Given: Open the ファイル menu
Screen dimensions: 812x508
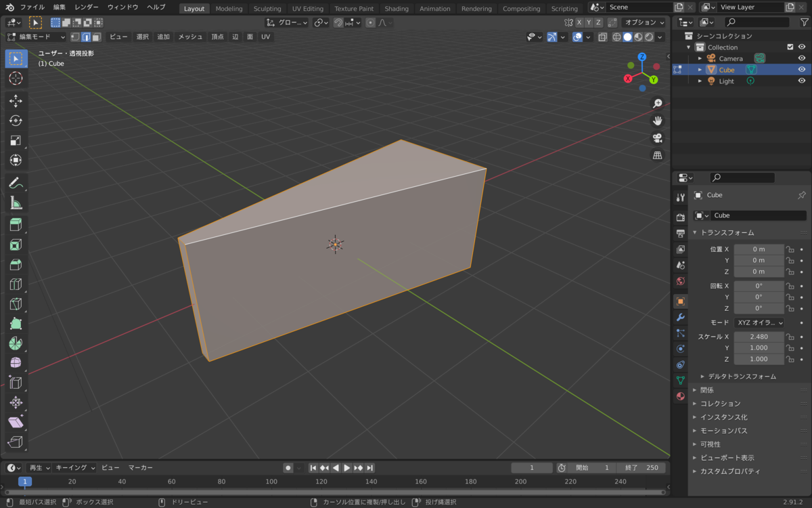Looking at the screenshot, I should [32, 7].
